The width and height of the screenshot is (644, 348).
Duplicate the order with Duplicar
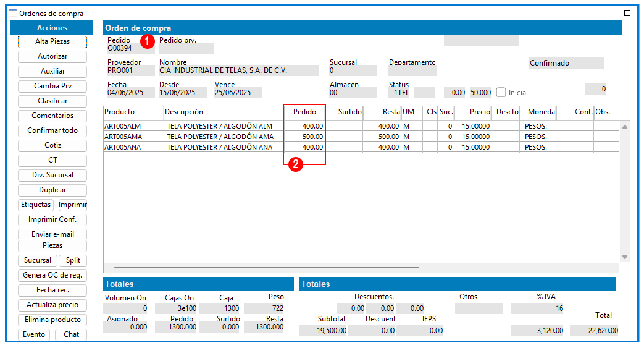tap(52, 190)
